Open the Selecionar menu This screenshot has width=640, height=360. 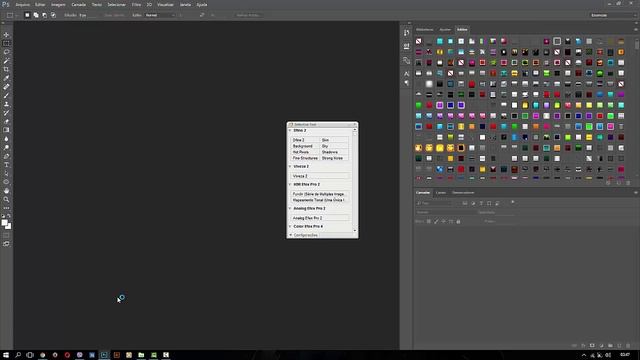(116, 4)
